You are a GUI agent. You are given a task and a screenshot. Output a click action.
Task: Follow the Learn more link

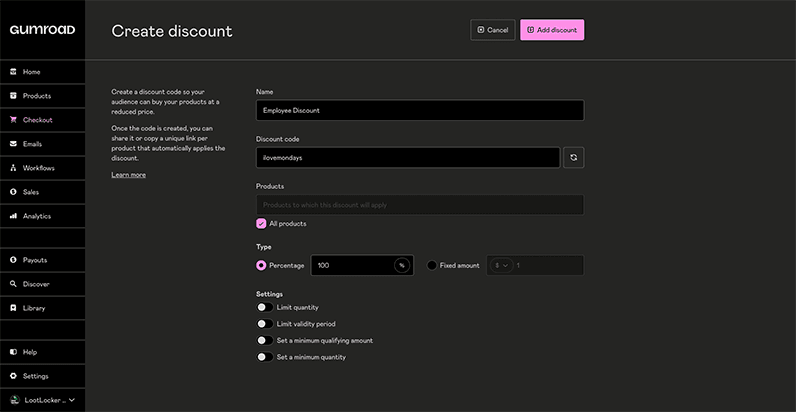(128, 175)
